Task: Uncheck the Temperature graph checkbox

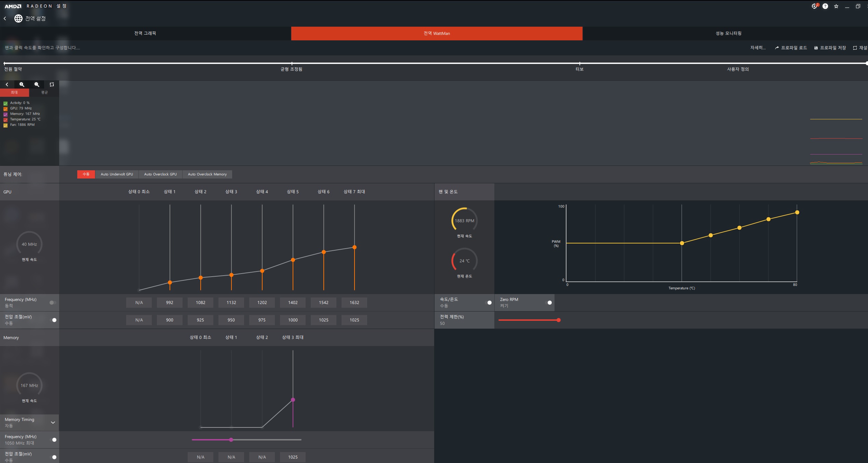Action: (5, 120)
